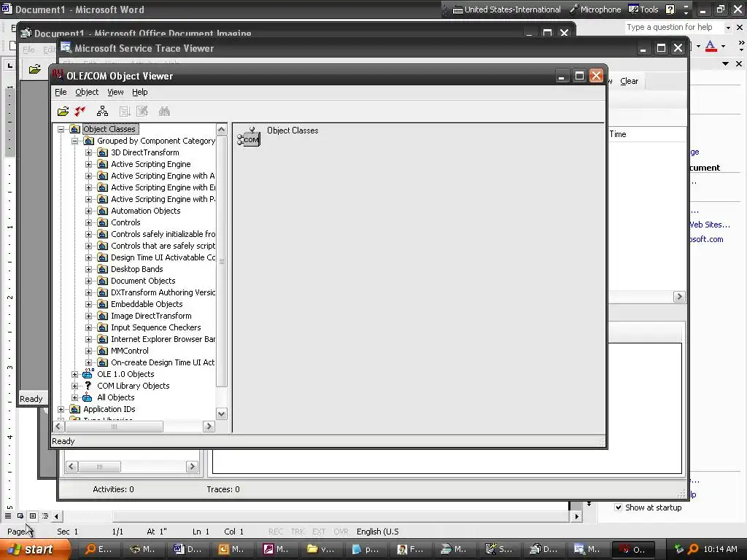
Task: Click the Microphone language bar button
Action: coord(595,9)
